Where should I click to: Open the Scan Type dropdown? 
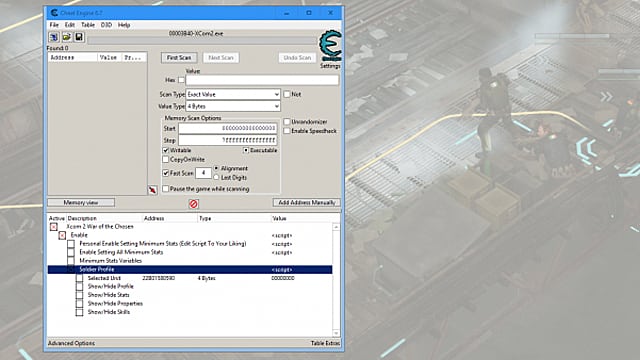coord(233,94)
